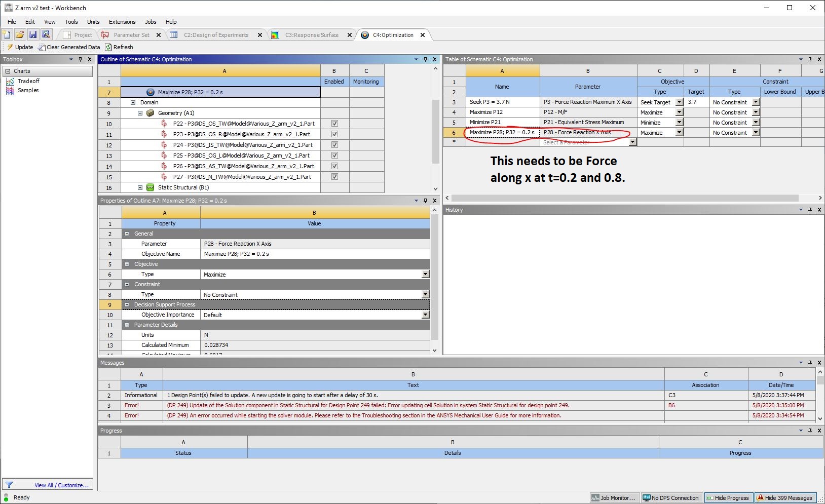Open the Units menu
Viewport: 825px width, 504px height.
pyautogui.click(x=93, y=22)
